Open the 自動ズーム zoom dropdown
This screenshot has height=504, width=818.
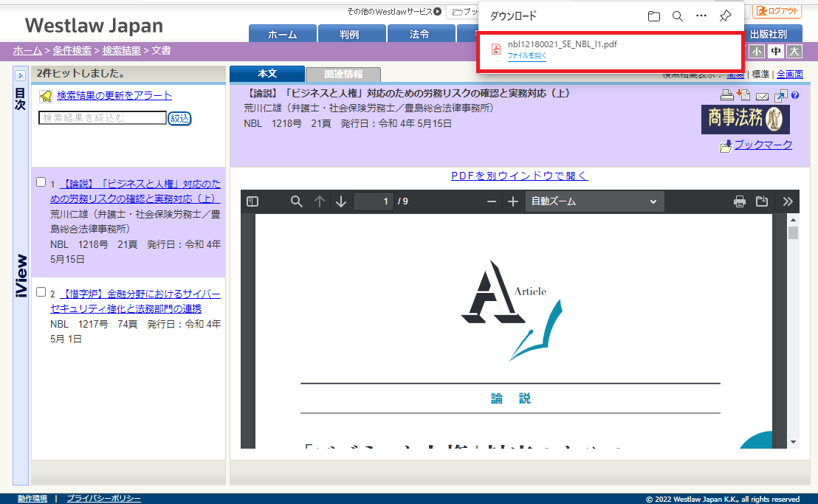tap(594, 201)
